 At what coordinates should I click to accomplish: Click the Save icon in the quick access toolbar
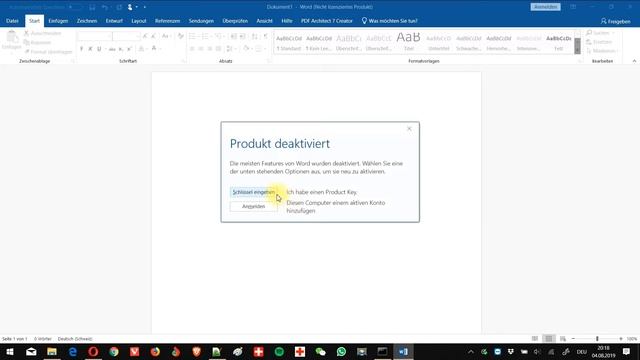(92, 7)
